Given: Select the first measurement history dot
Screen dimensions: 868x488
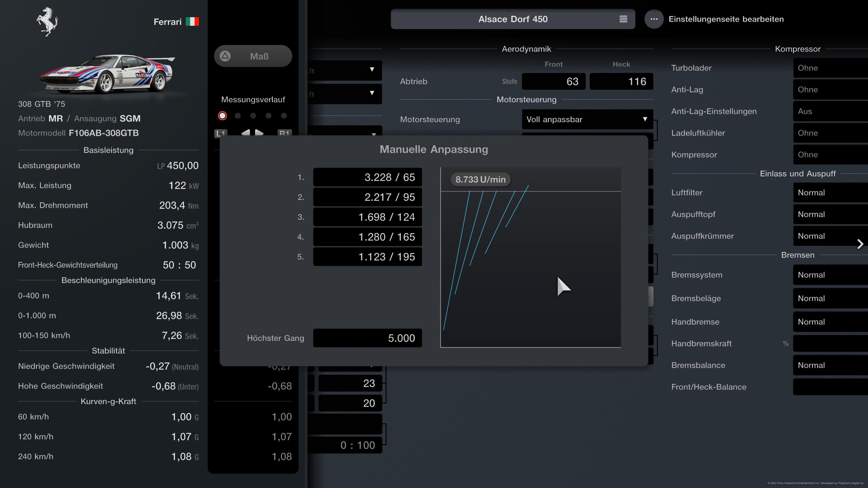Looking at the screenshot, I should click(x=222, y=116).
